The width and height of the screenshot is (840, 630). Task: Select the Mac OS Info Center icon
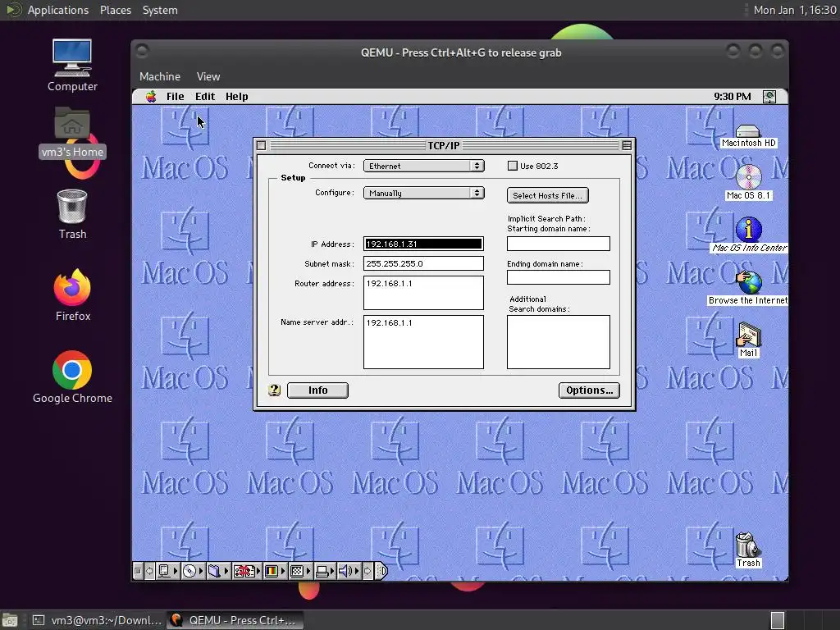[748, 235]
